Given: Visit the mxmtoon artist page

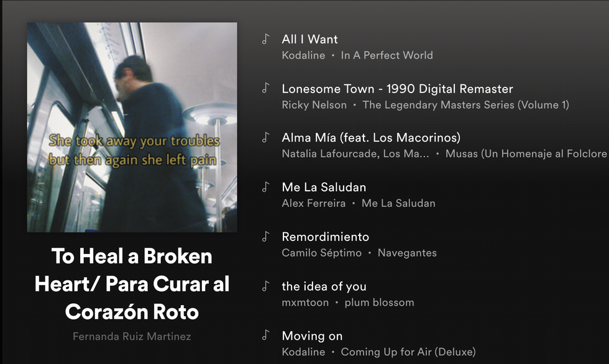Looking at the screenshot, I should [305, 303].
